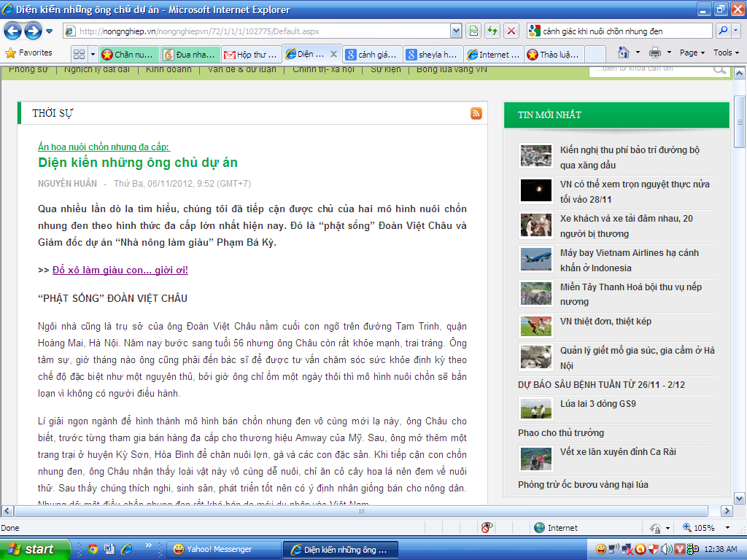The height and width of the screenshot is (560, 747).
Task: Click the search magnifier icon in search bar
Action: point(723,31)
